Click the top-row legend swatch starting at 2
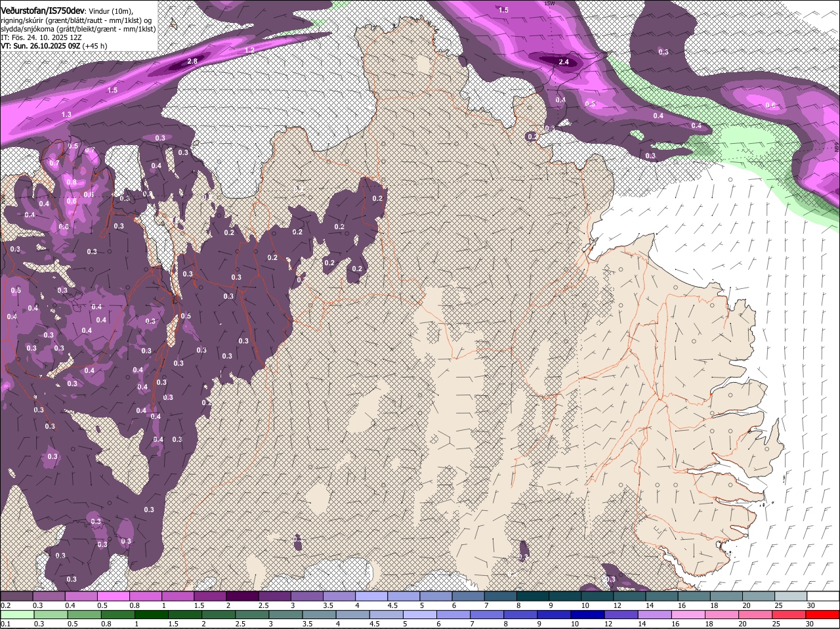The width and height of the screenshot is (840, 629). pos(242,596)
